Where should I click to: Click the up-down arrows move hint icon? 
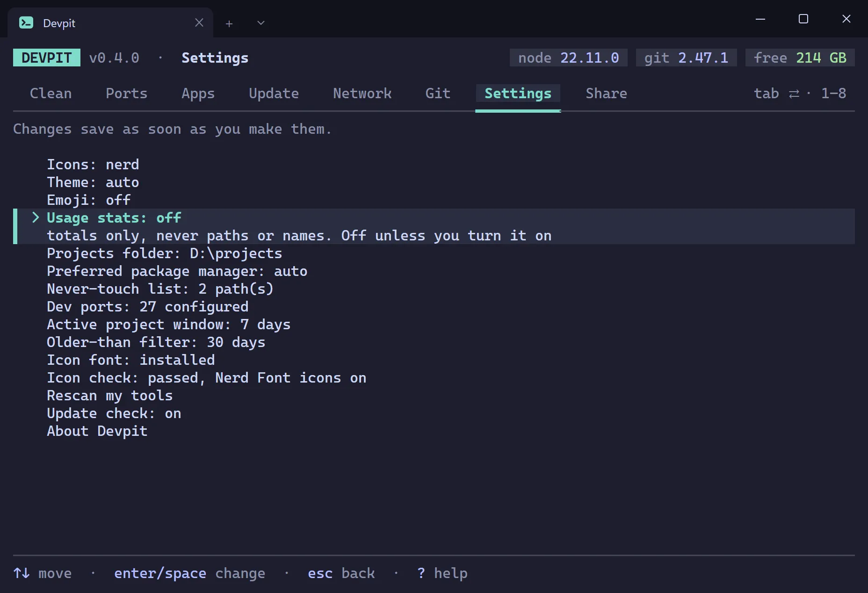point(22,573)
